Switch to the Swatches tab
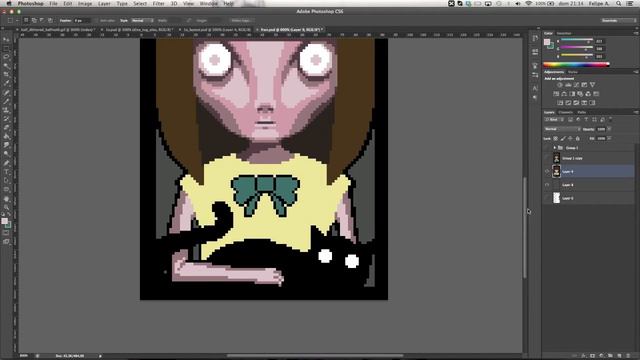The image size is (640, 360). pos(564,33)
